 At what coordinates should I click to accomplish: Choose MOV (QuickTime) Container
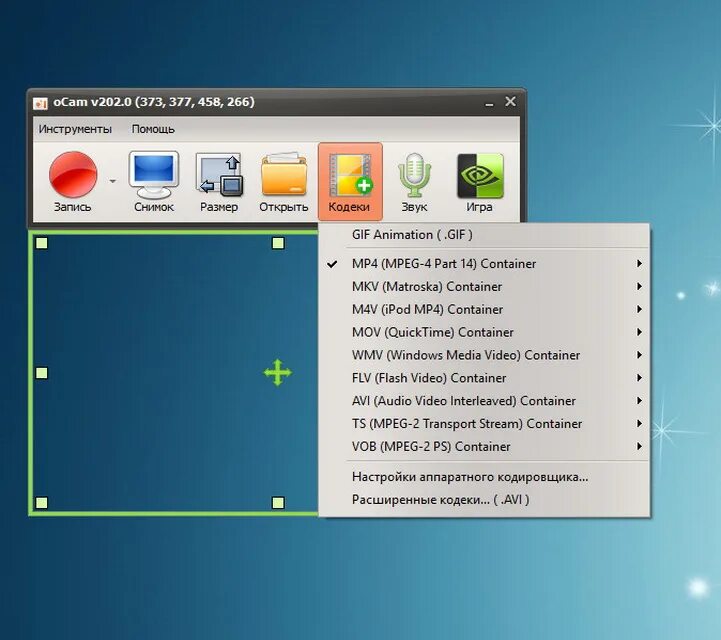(x=484, y=332)
